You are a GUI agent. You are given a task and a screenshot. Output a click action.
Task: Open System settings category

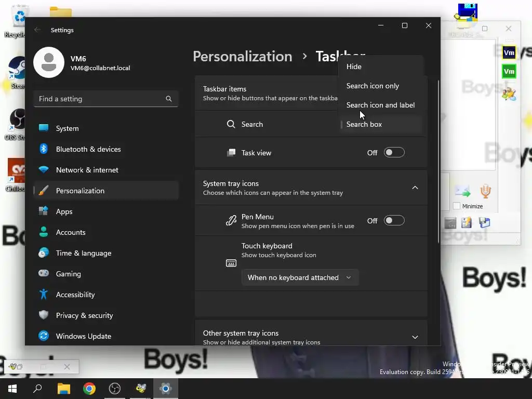point(106,128)
